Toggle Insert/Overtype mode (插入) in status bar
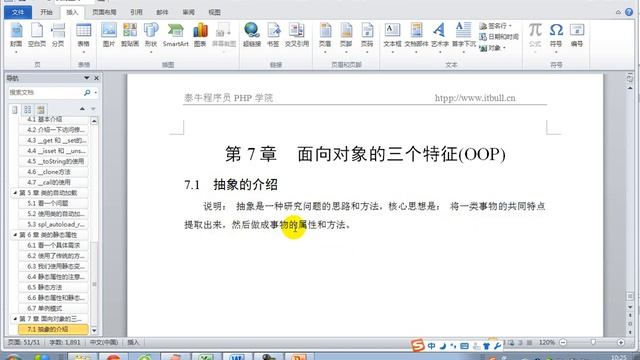This screenshot has height=360, width=640. (x=133, y=342)
